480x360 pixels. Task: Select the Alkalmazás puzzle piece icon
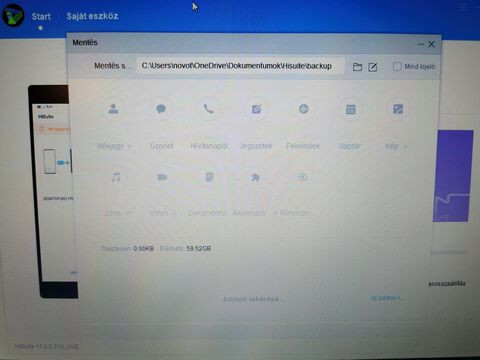point(255,177)
